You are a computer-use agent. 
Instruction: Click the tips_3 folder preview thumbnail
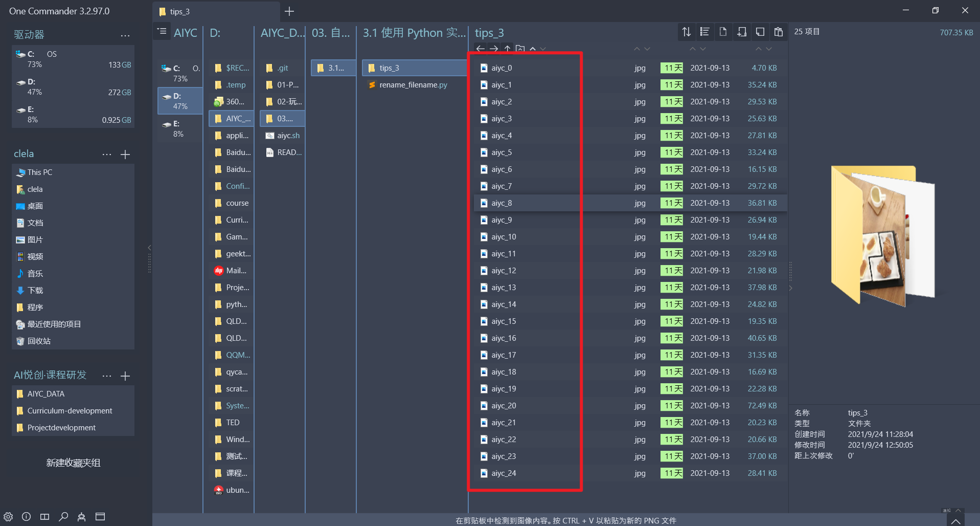coord(883,236)
